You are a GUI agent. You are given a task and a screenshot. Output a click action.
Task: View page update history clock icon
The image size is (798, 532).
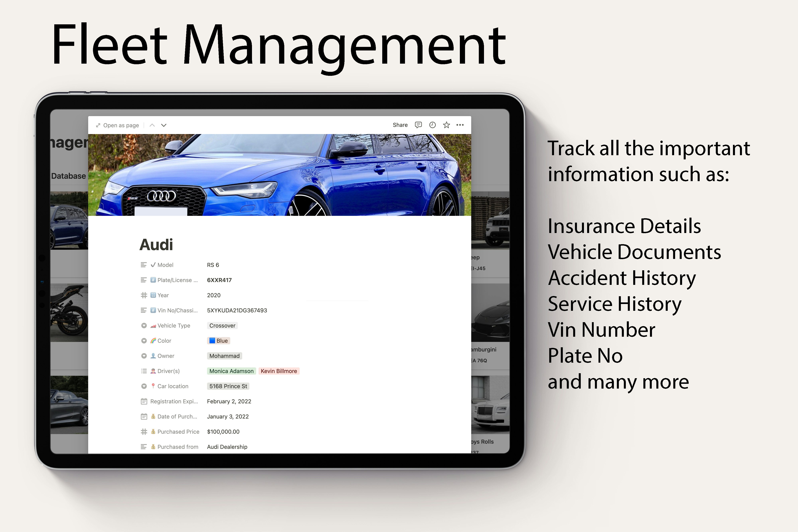click(x=432, y=125)
